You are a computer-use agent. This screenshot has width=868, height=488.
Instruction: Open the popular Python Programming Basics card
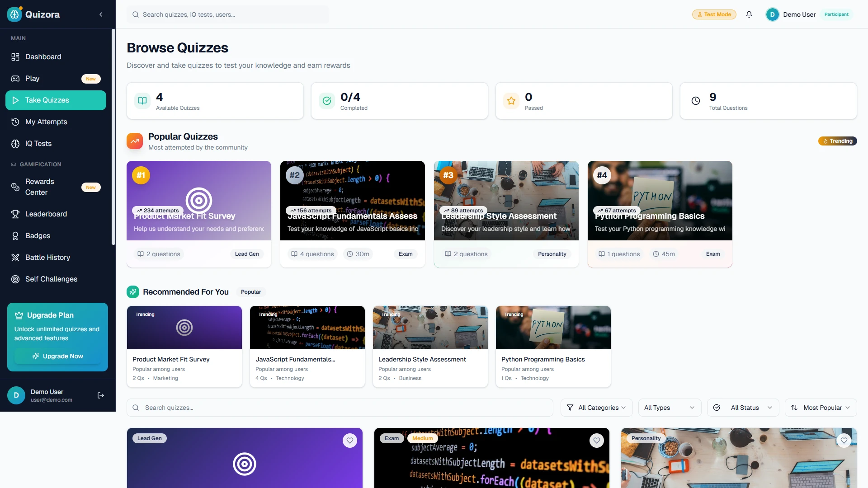tap(660, 214)
